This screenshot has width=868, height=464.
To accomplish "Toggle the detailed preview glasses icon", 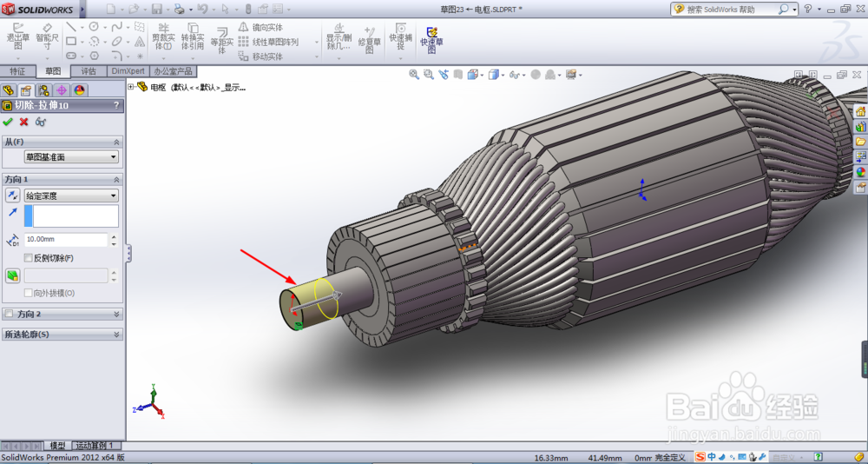I will [41, 122].
